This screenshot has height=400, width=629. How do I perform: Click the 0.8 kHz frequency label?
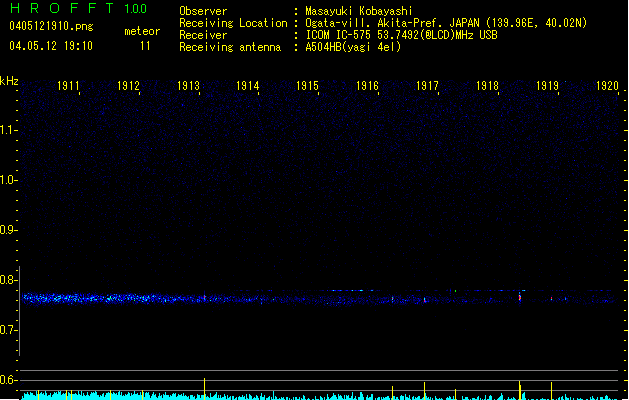tap(7, 280)
